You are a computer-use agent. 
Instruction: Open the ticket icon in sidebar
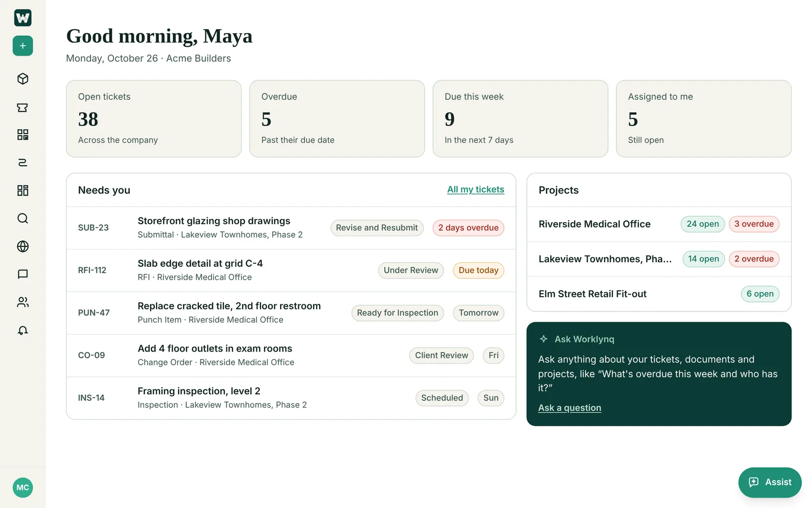[23, 107]
